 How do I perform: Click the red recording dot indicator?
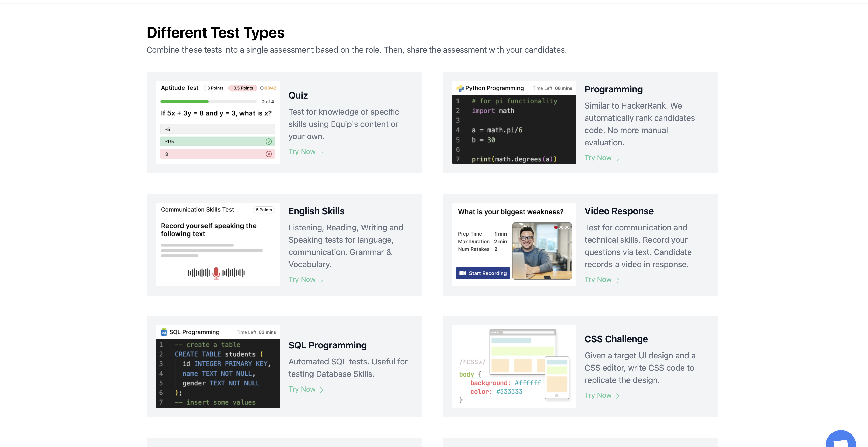556,227
